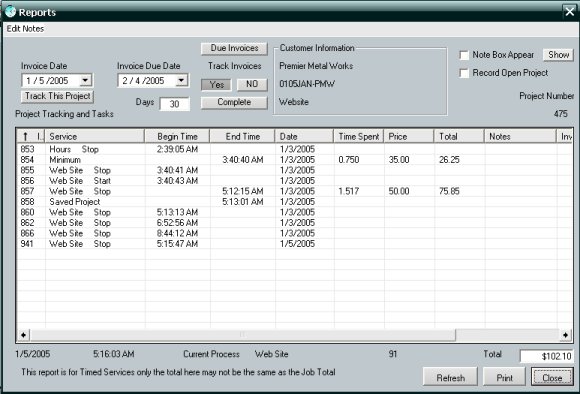The image size is (580, 394).
Task: Sort by the Time Spent column header
Action: 359,137
